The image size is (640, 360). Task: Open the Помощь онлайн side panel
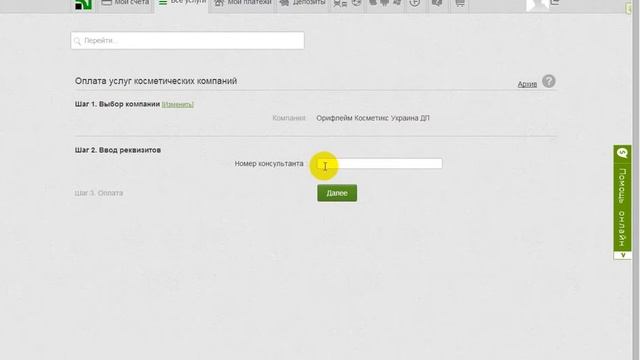622,202
